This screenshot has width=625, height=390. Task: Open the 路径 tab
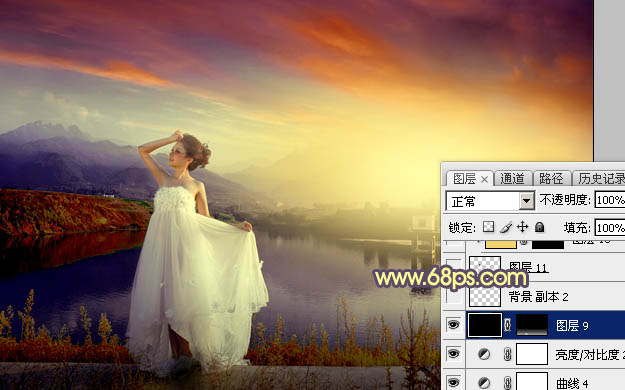(x=551, y=179)
